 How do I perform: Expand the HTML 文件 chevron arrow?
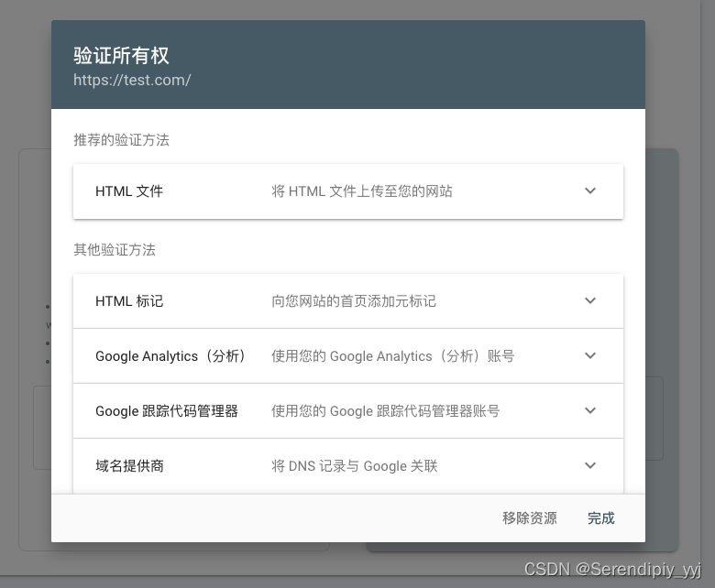point(590,191)
